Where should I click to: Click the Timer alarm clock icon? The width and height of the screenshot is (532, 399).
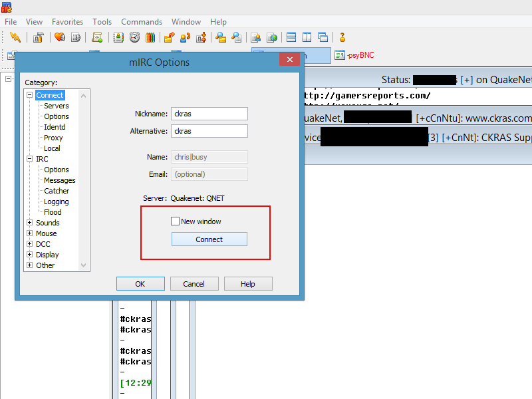[x=135, y=37]
